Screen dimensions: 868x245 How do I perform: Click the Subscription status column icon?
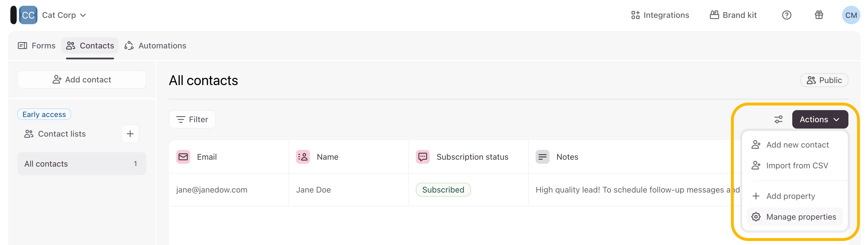[422, 157]
